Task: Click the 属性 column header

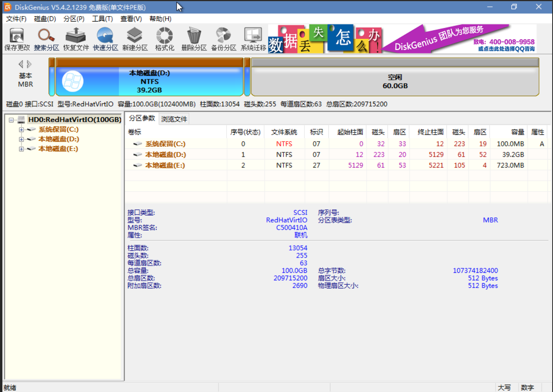Action: 537,132
